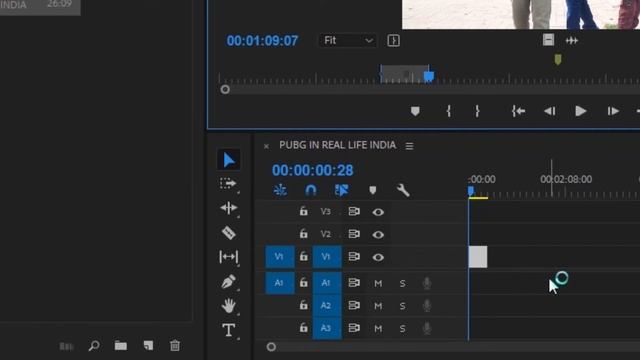Open the PUBG IN REAL LIFE INDIA panel menu
Viewport: 640px width, 360px height.
click(x=409, y=146)
